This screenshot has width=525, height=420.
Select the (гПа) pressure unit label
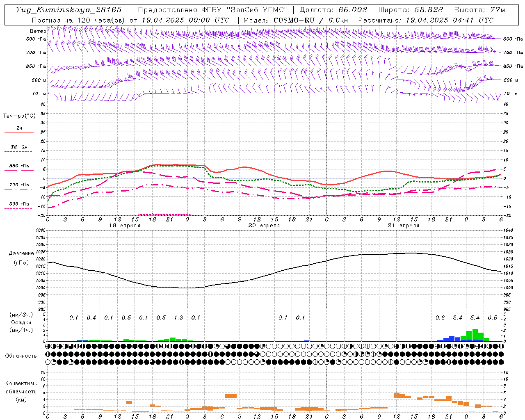21,263
